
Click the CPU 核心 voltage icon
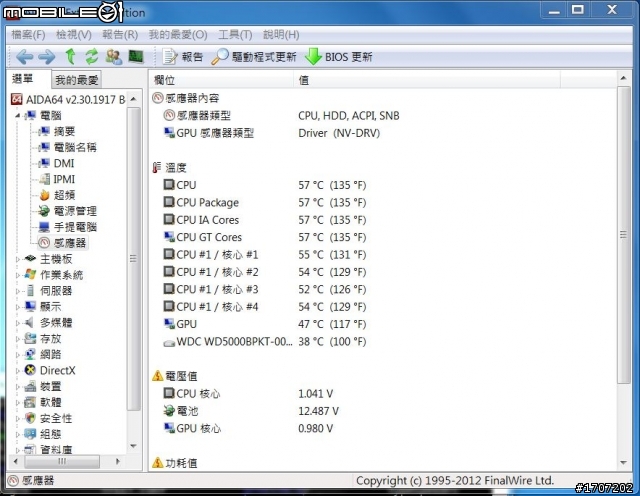tap(169, 393)
